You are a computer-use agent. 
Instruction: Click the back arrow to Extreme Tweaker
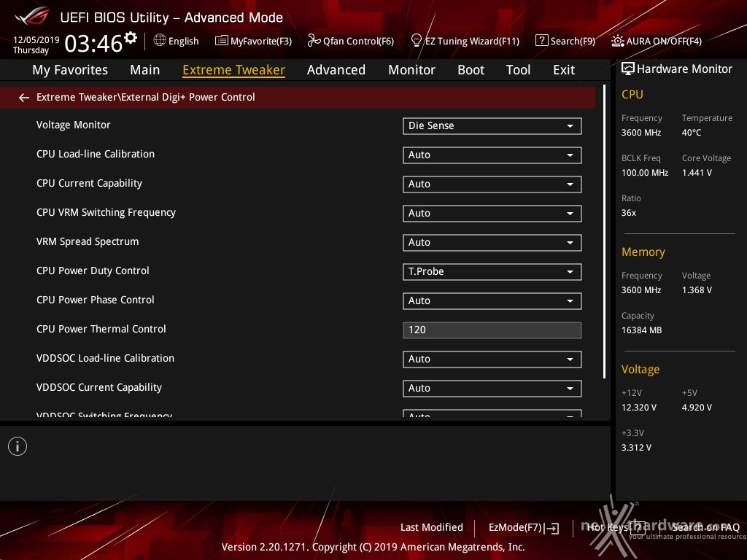(x=24, y=98)
